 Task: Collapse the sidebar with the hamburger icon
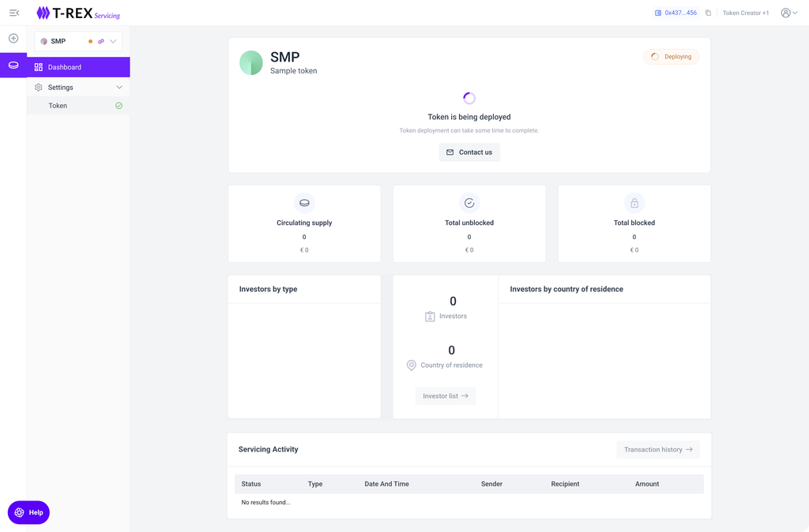click(14, 13)
